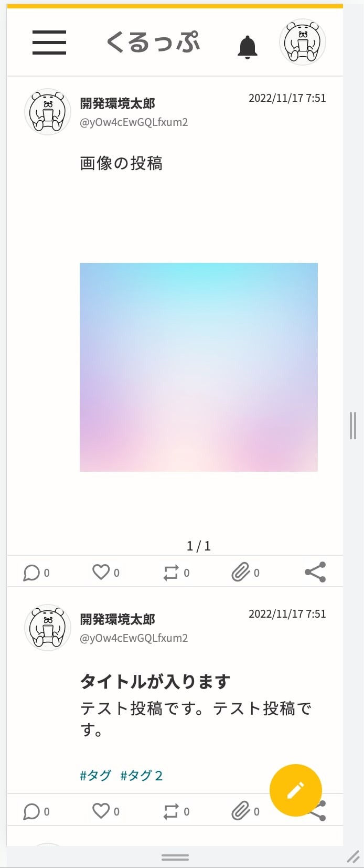Compose new post with pencil button

296,790
